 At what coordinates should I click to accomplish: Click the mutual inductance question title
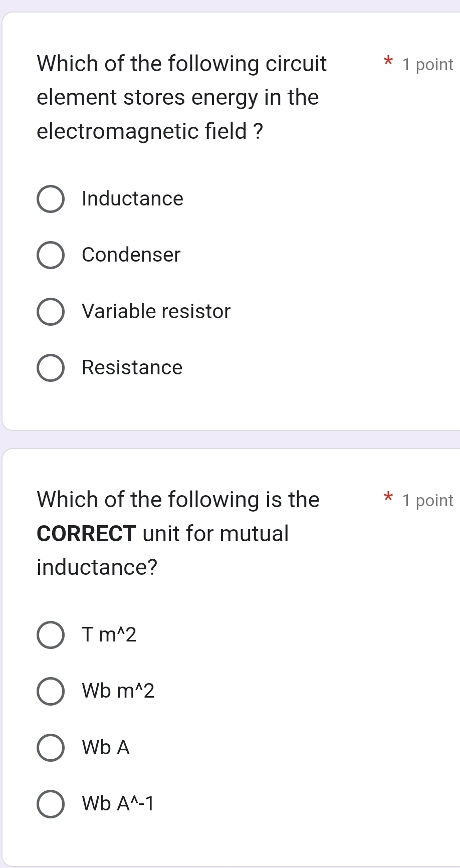point(178,533)
